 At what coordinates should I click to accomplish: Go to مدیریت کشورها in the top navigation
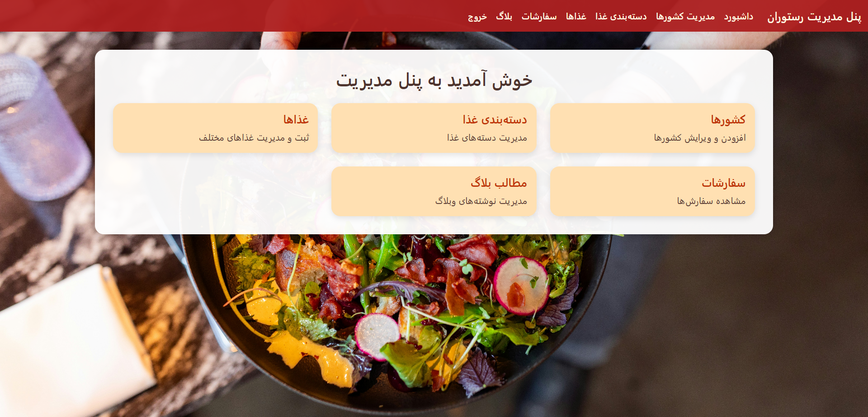[x=685, y=17]
